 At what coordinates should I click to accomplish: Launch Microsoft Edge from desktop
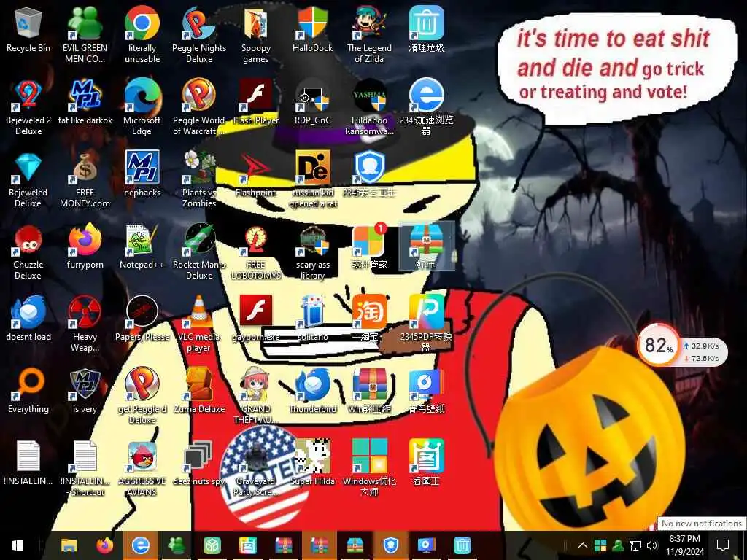(142, 107)
